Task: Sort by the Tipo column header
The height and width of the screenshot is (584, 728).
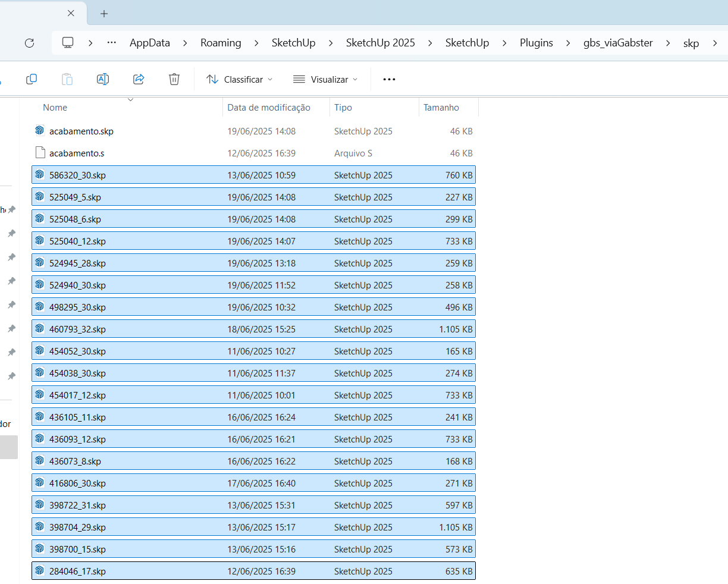Action: (x=374, y=108)
